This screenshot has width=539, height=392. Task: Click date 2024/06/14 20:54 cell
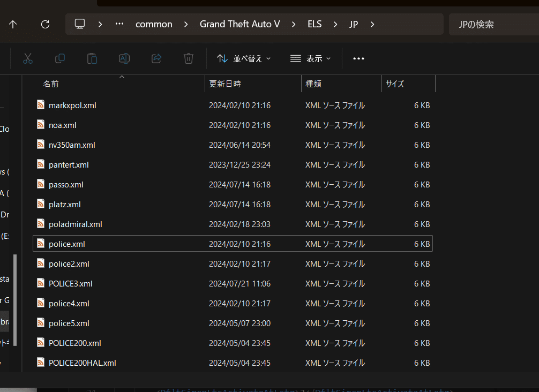(239, 145)
